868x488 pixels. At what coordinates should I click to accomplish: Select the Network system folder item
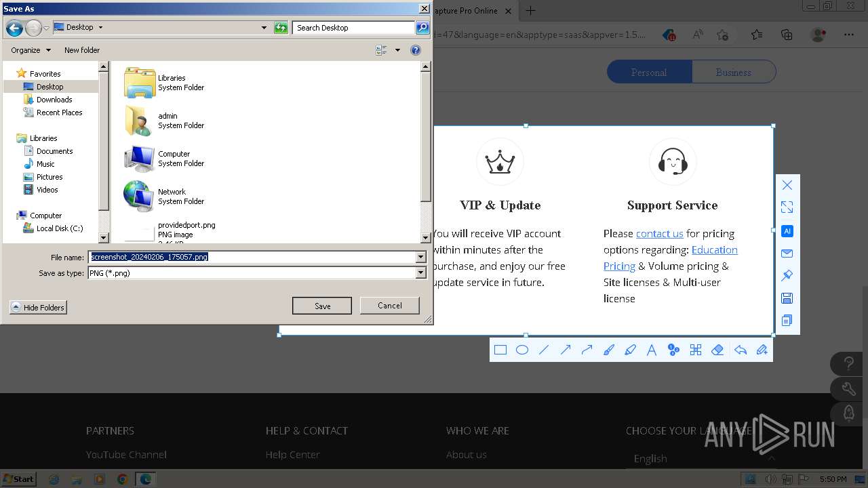[165, 197]
